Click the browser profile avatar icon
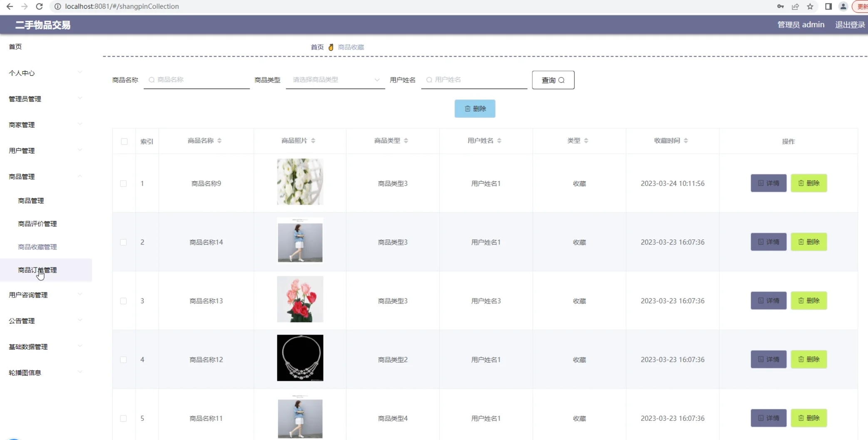Screen dimensions: 868x440 click(843, 6)
